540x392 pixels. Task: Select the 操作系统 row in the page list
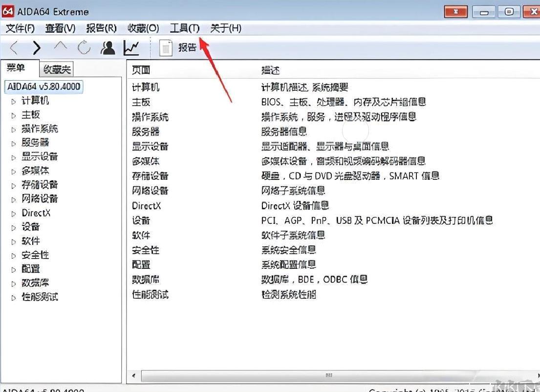pyautogui.click(x=150, y=117)
